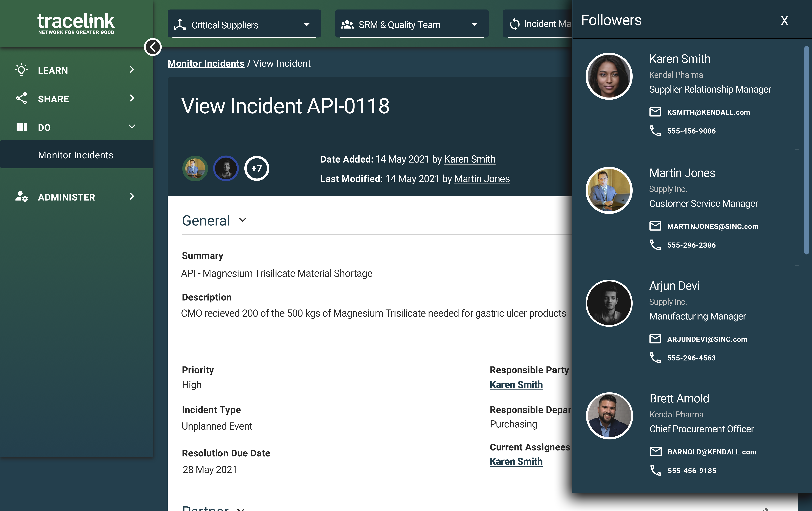Open the SRM & Quality Team dropdown arrow
Screen dimensions: 812x511
(x=474, y=25)
